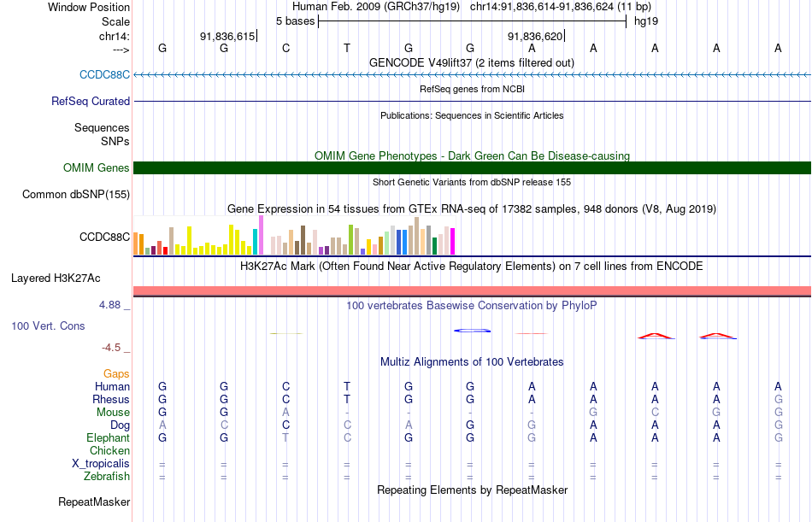This screenshot has width=812, height=522.
Task: Select the Rhesus alignment row label
Action: click(x=111, y=399)
